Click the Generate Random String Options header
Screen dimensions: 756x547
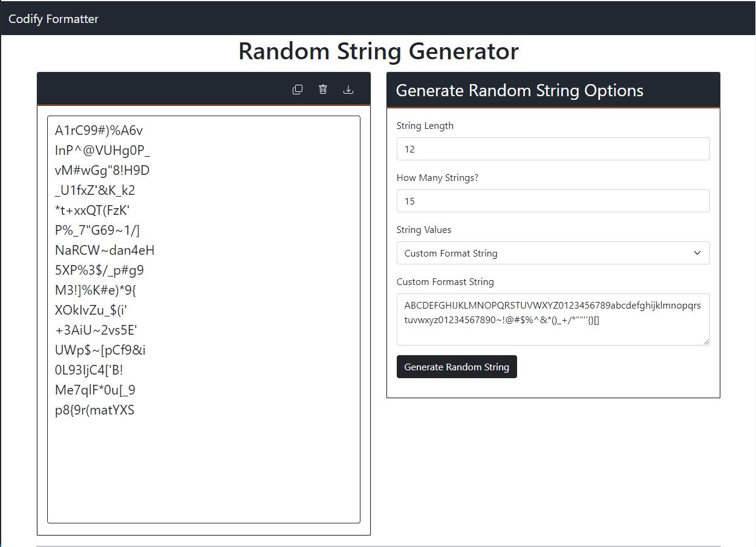[x=520, y=91]
